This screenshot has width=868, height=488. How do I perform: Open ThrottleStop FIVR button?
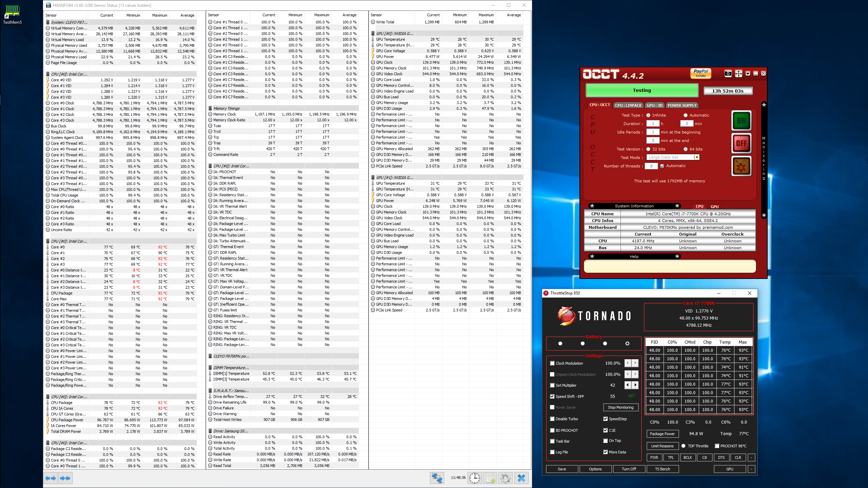click(x=654, y=457)
